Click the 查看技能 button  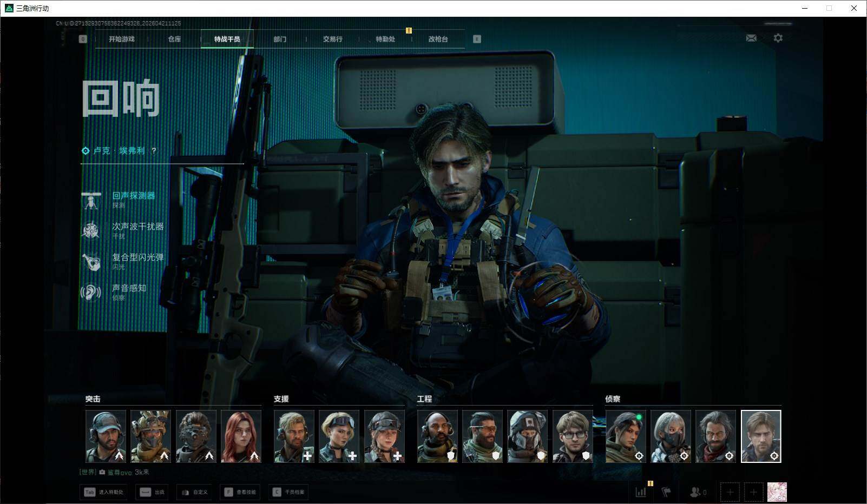(241, 492)
